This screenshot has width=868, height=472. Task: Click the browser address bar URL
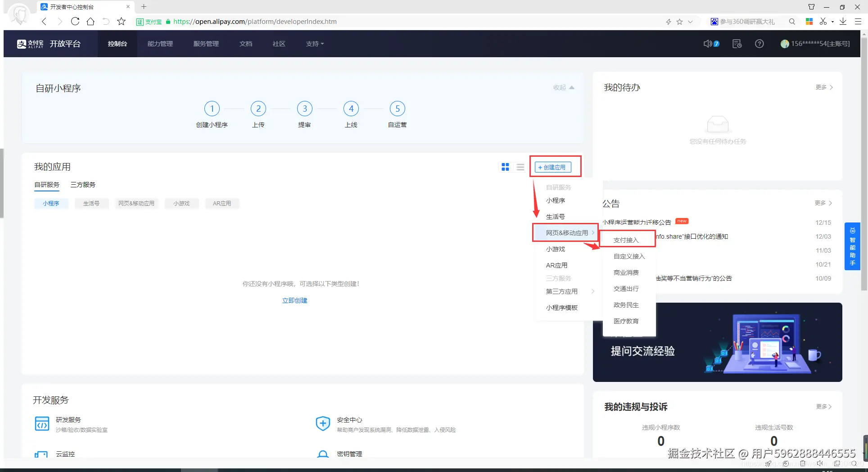(255, 22)
